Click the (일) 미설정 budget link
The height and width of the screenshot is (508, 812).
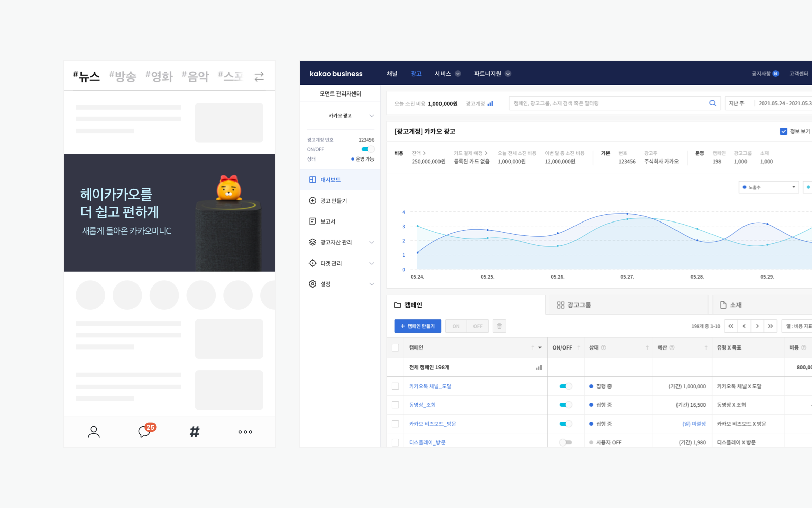(694, 424)
